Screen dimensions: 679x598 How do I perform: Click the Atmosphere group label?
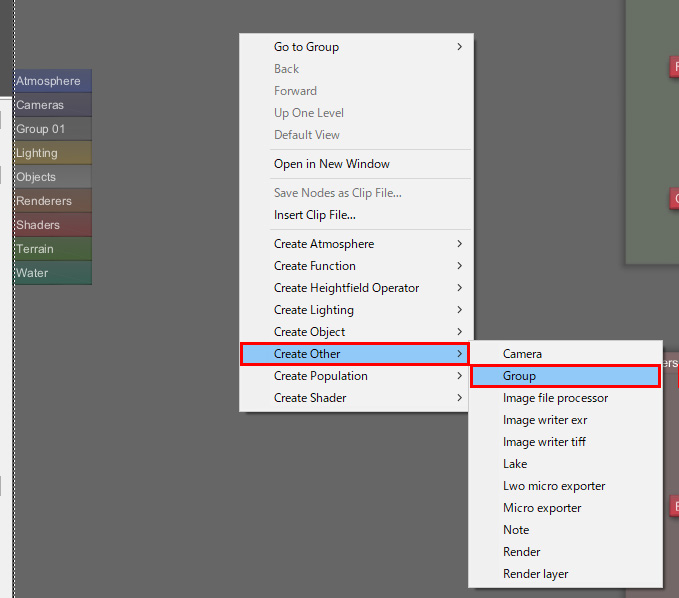coord(52,81)
